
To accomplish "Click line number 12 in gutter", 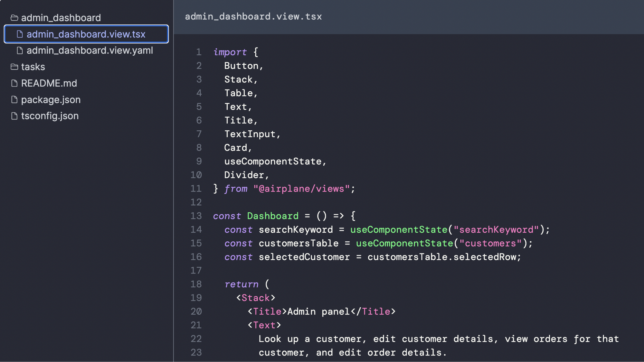I will pyautogui.click(x=196, y=202).
